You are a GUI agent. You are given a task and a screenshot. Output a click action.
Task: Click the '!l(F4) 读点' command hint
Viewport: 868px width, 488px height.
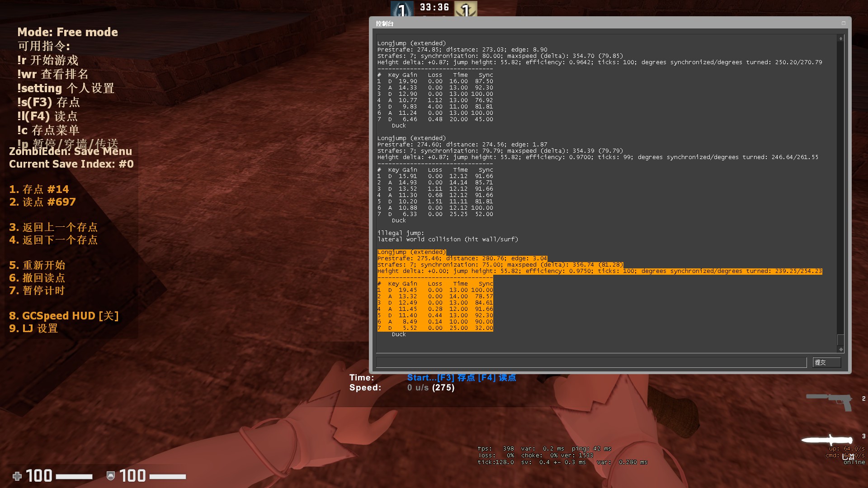click(x=47, y=116)
